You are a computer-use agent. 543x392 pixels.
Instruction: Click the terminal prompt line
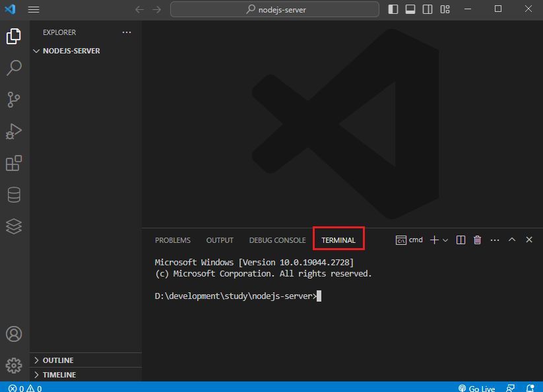click(x=238, y=296)
